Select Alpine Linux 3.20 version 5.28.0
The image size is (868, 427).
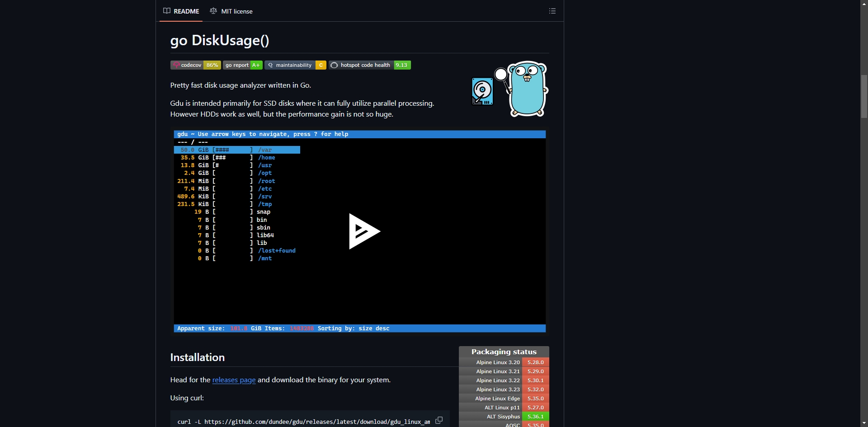click(504, 362)
